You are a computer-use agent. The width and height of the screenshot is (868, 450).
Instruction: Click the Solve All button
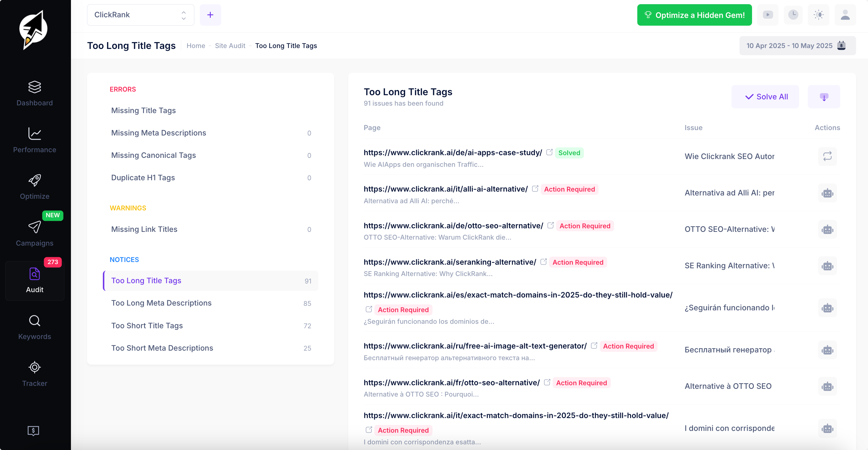click(765, 97)
